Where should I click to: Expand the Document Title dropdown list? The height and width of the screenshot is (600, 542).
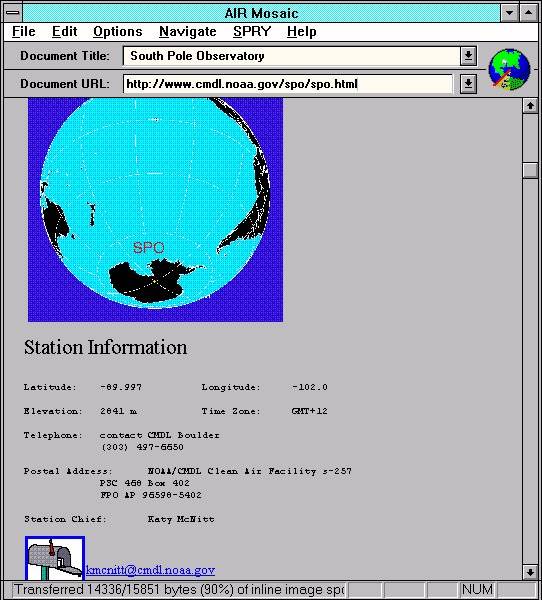pos(468,56)
